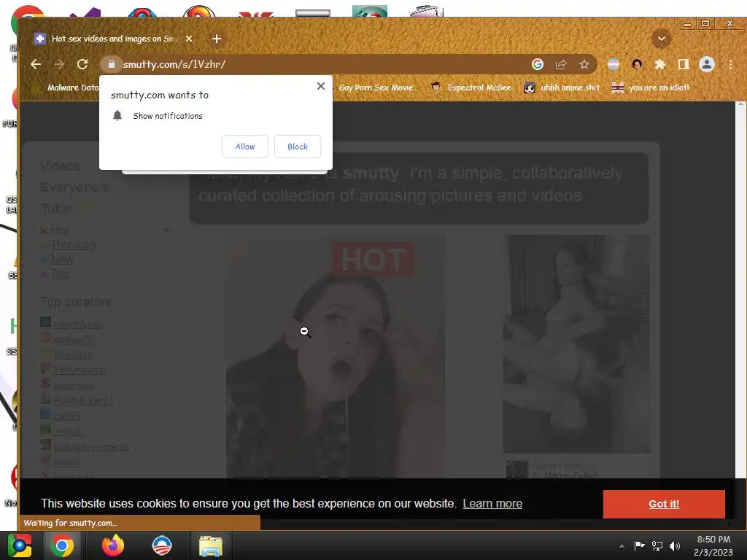
Task: Click the forward navigation arrow
Action: tap(59, 64)
